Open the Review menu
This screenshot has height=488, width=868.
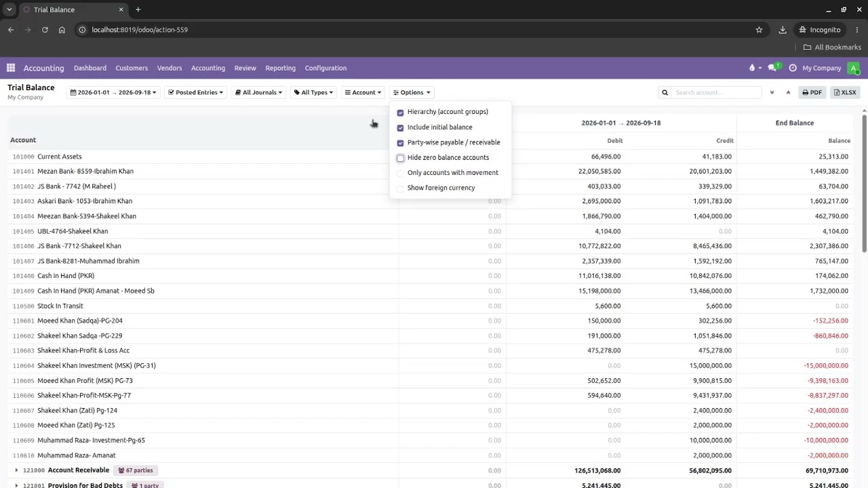click(245, 68)
